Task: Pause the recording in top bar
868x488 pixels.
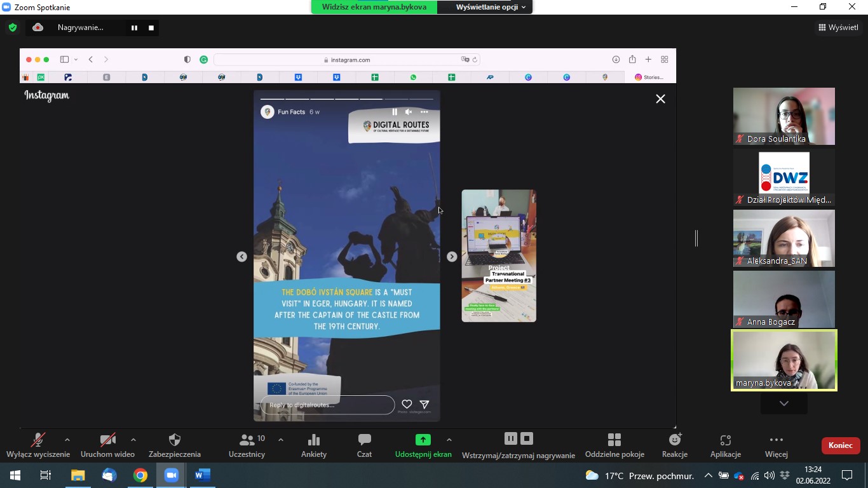Action: pos(134,28)
